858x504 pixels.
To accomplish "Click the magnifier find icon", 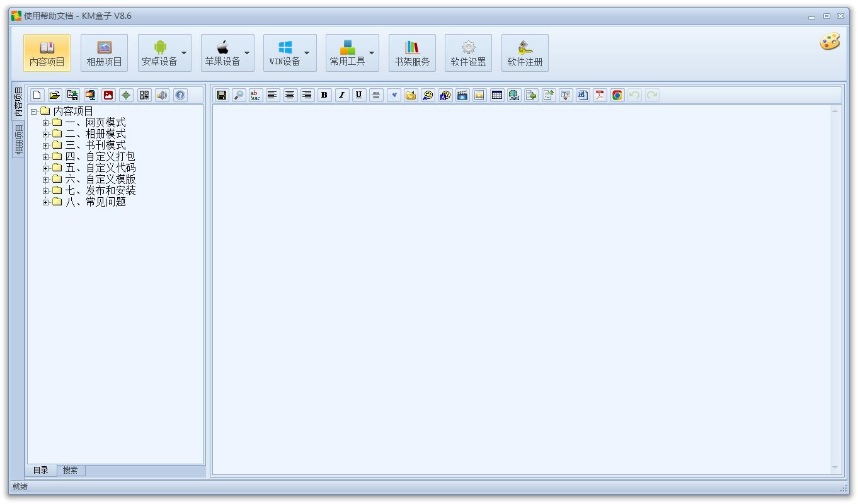I will 239,95.
